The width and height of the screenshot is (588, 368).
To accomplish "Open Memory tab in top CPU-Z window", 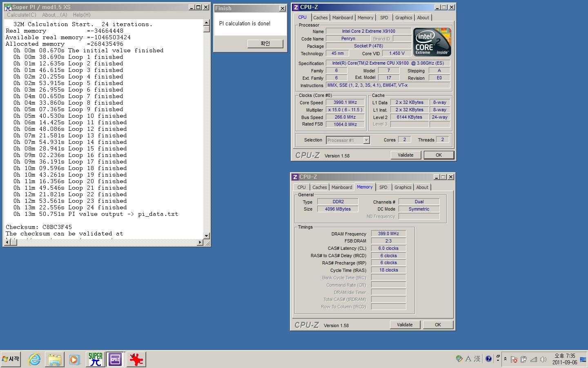I will click(365, 18).
